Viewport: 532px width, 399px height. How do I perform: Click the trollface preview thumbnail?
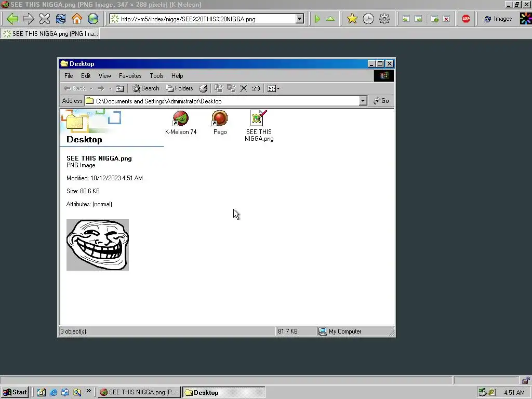click(x=98, y=245)
